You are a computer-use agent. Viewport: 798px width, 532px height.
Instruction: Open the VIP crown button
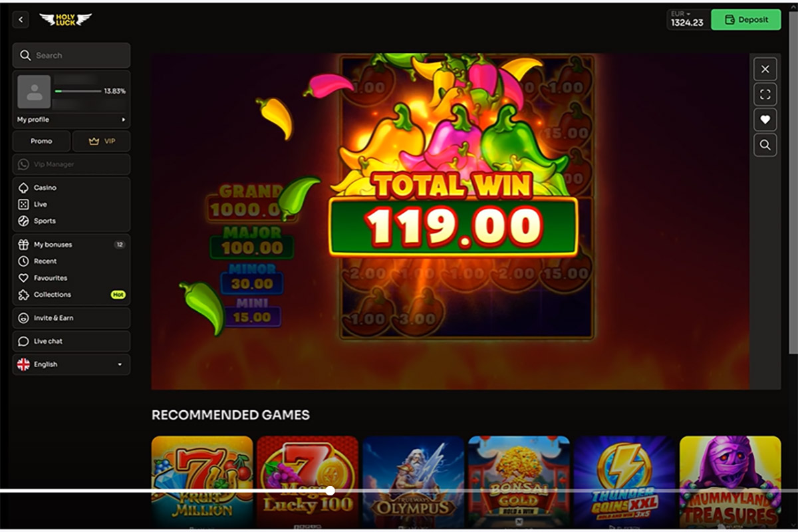coord(101,141)
